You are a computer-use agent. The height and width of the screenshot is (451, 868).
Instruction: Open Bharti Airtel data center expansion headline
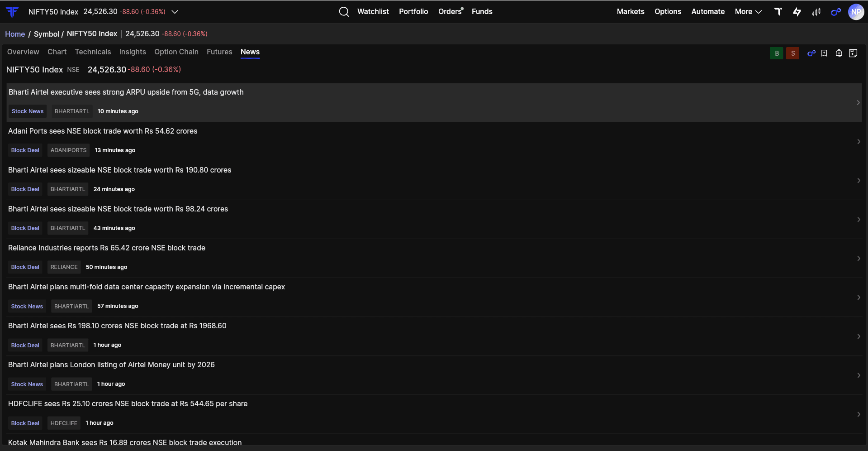click(147, 287)
